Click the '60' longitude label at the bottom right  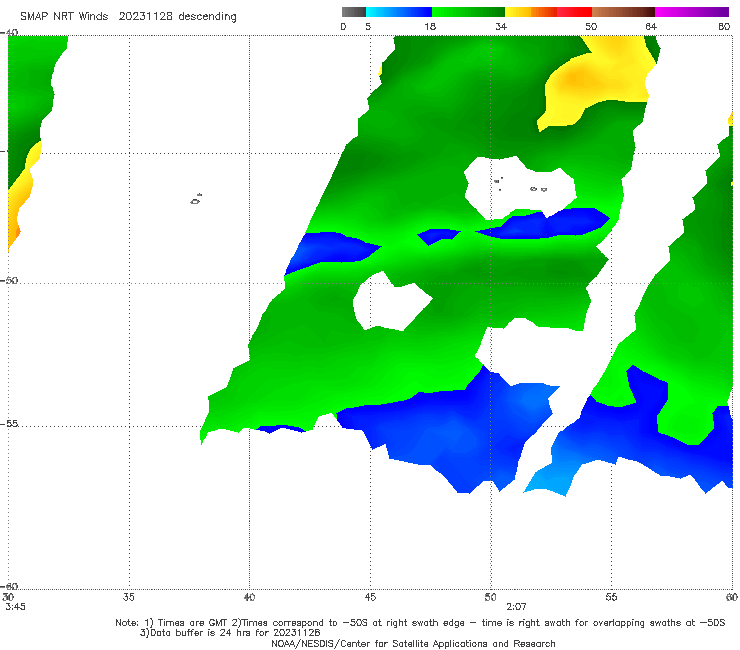tap(732, 597)
